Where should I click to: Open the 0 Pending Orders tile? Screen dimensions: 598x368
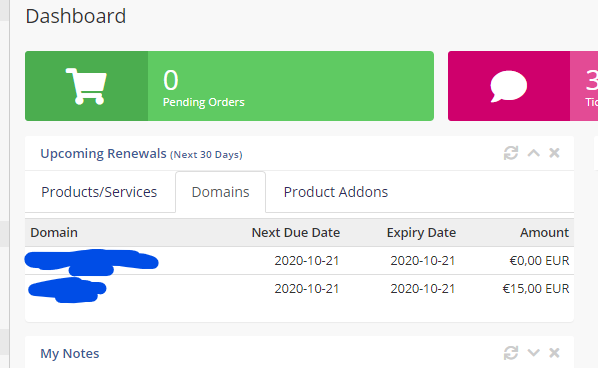pyautogui.click(x=229, y=86)
